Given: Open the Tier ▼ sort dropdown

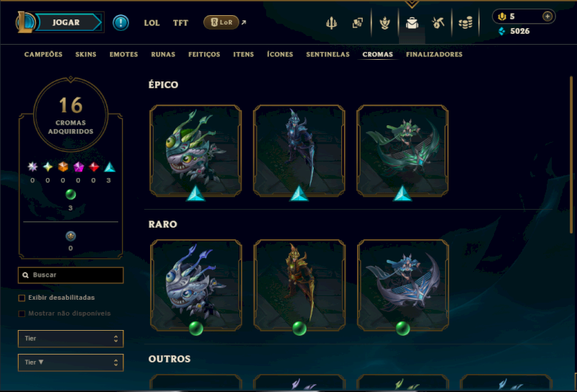Looking at the screenshot, I should coord(71,362).
